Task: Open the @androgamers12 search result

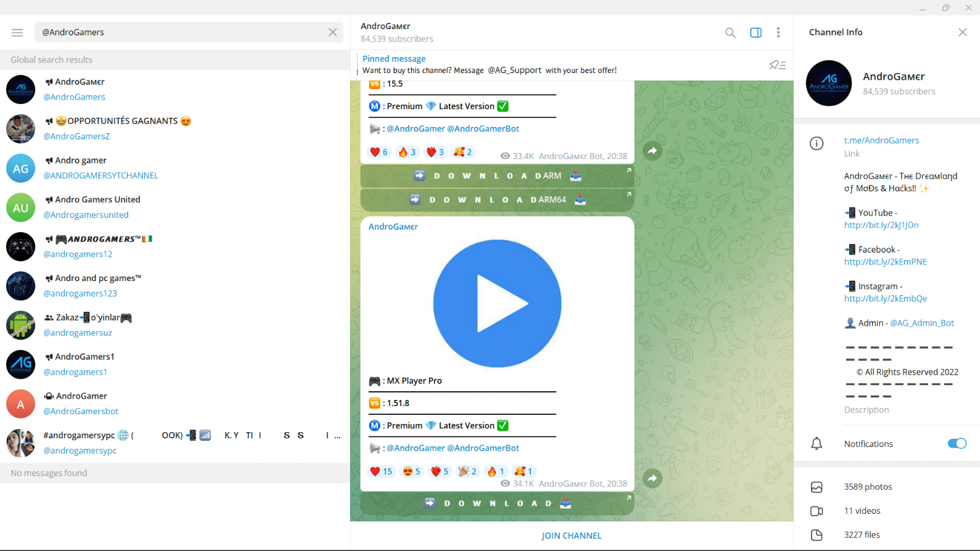Action: pos(175,246)
